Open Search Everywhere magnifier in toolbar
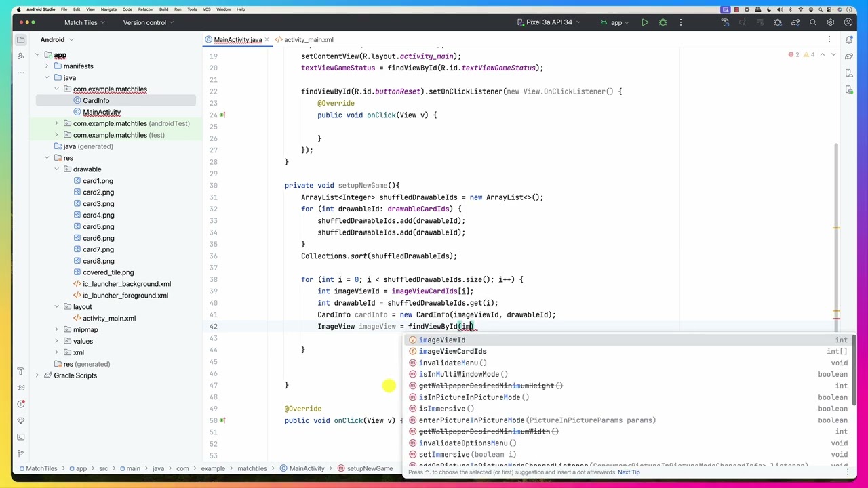This screenshot has width=868, height=488. [x=813, y=22]
